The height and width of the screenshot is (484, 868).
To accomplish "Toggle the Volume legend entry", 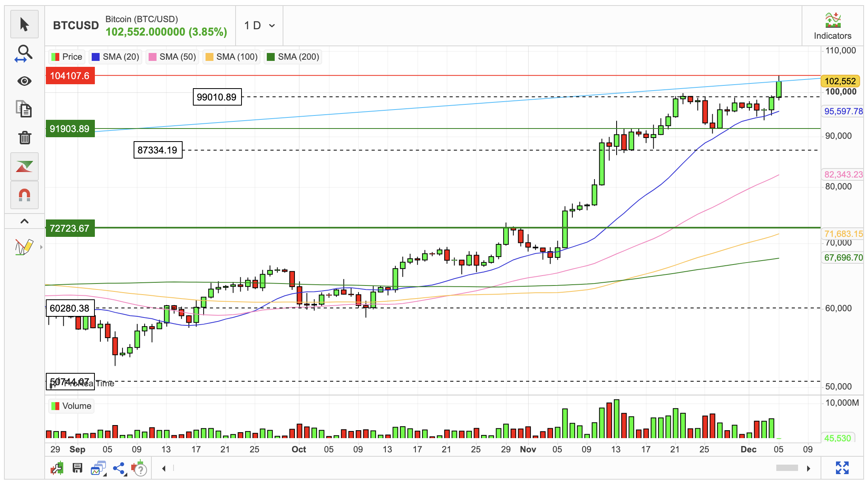I will pyautogui.click(x=72, y=406).
